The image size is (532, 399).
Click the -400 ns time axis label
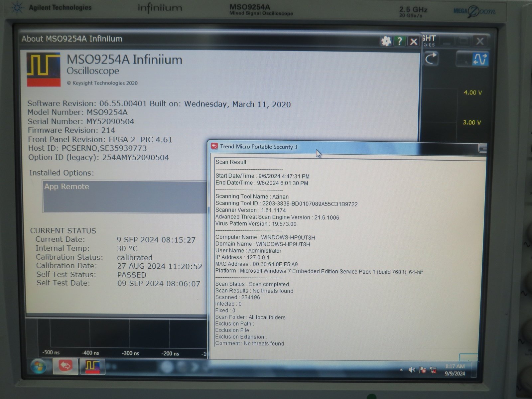tap(90, 353)
